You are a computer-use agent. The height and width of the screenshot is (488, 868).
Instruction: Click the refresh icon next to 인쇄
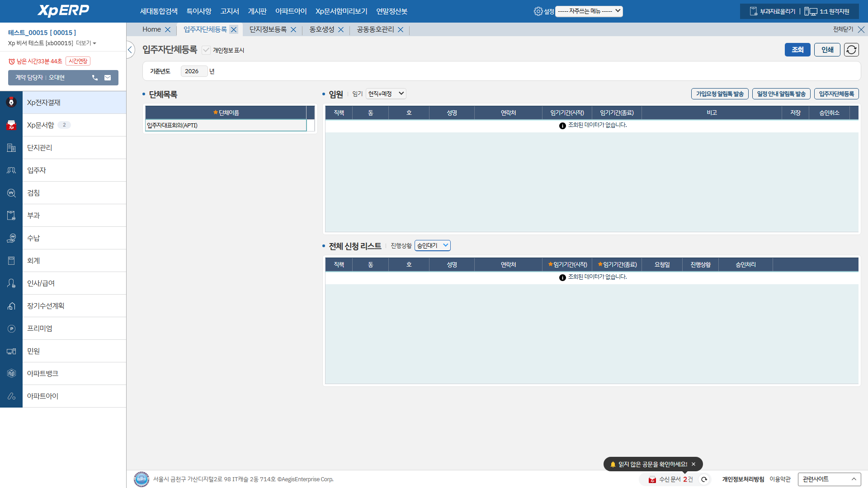click(851, 50)
